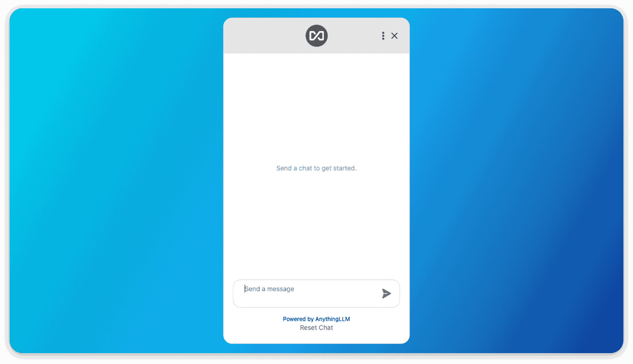This screenshot has width=633, height=364.
Task: Close the chat widget
Action: tap(394, 36)
